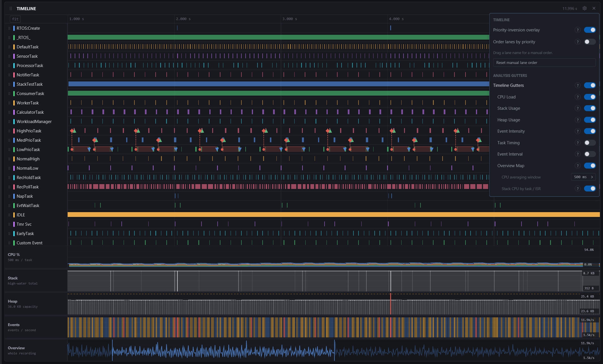This screenshot has height=364, width=603.
Task: Show help for Event Intensity
Action: tap(578, 131)
